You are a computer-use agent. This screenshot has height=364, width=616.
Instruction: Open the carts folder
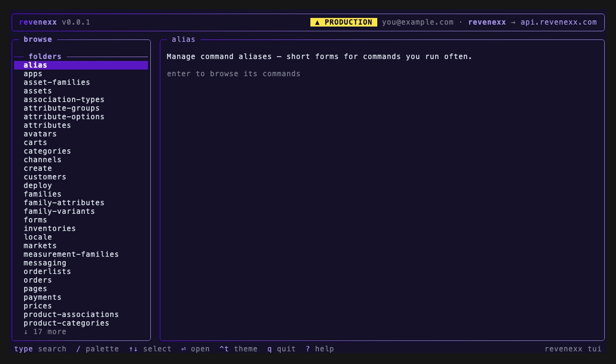point(81,143)
